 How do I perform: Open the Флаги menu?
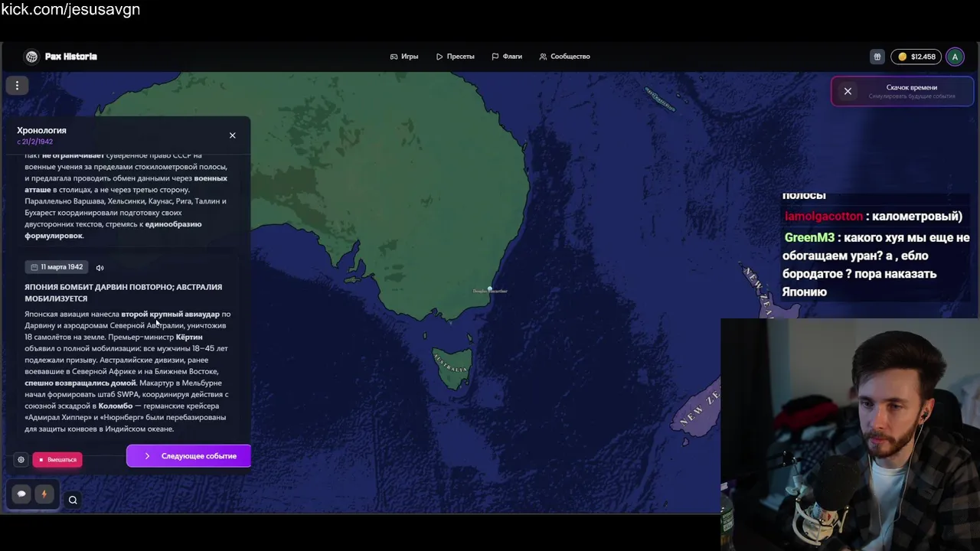[x=507, y=57]
